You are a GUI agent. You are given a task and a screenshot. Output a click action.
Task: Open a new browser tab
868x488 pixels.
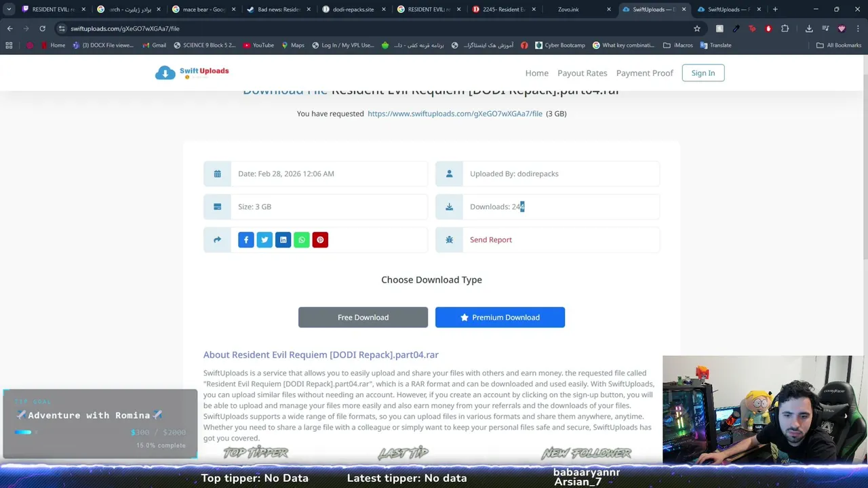[x=775, y=9]
